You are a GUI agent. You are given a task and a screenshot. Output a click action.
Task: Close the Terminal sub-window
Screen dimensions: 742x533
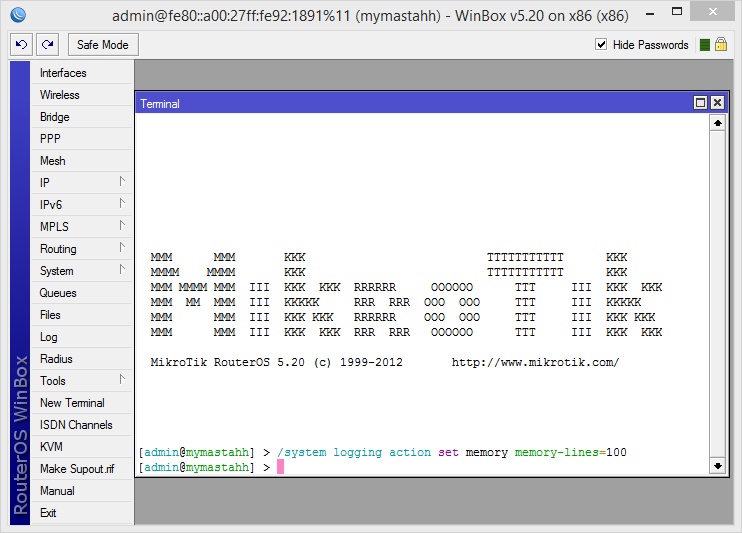(717, 103)
